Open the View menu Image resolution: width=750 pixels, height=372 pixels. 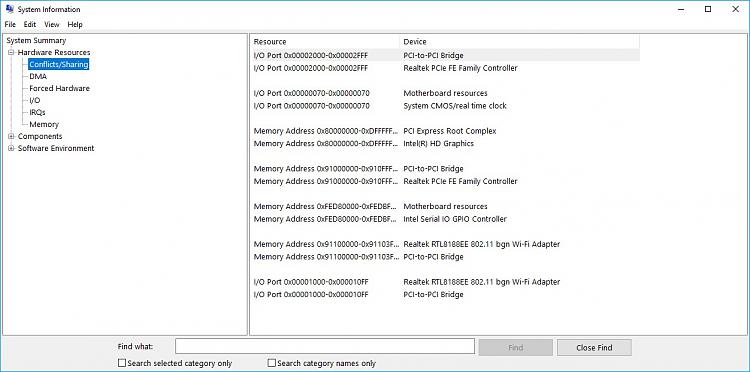[x=52, y=24]
